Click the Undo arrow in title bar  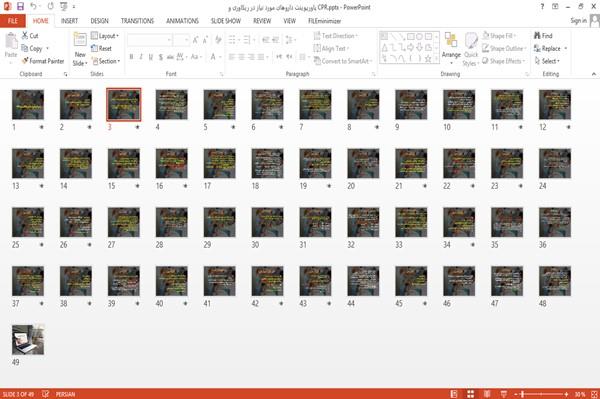(33, 7)
